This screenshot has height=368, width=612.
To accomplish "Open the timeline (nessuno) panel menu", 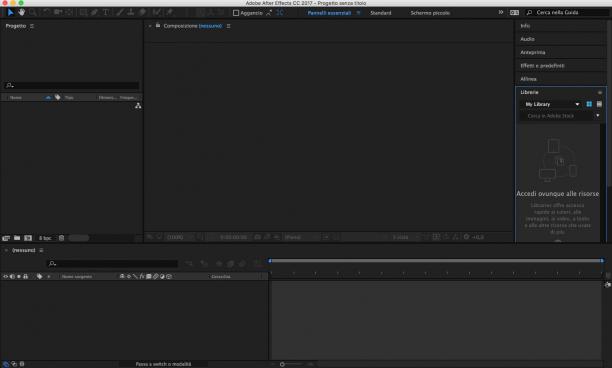I will coord(41,251).
